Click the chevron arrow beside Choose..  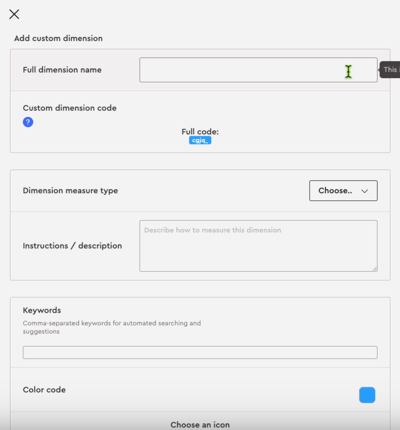[x=364, y=191]
